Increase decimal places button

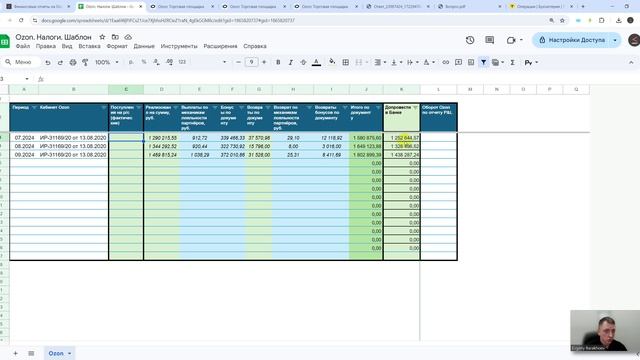tap(169, 62)
